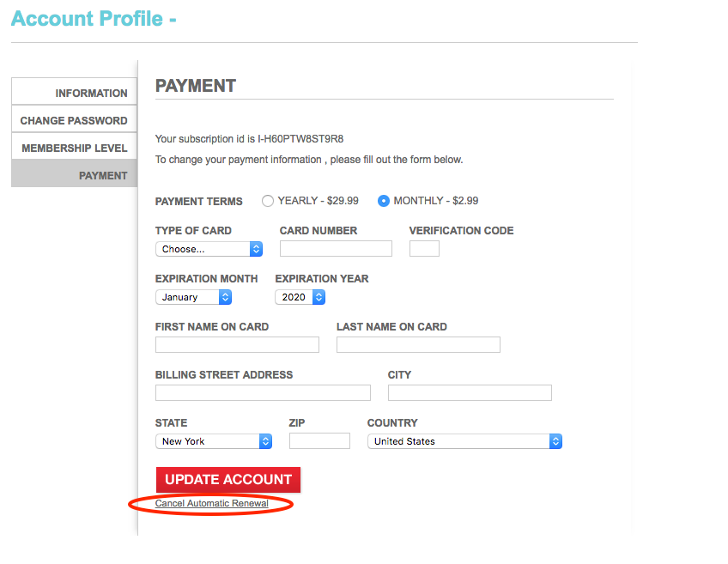Open the Country dropdown
The width and height of the screenshot is (728, 564).
pos(464,441)
